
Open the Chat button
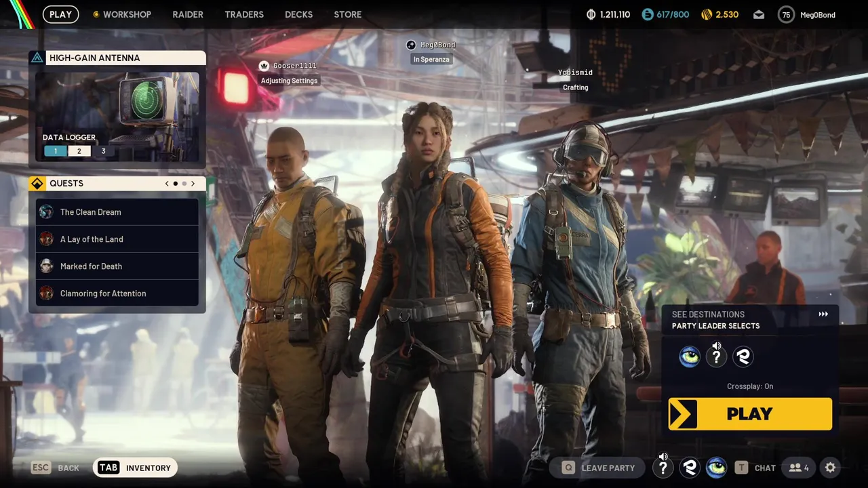click(x=755, y=468)
